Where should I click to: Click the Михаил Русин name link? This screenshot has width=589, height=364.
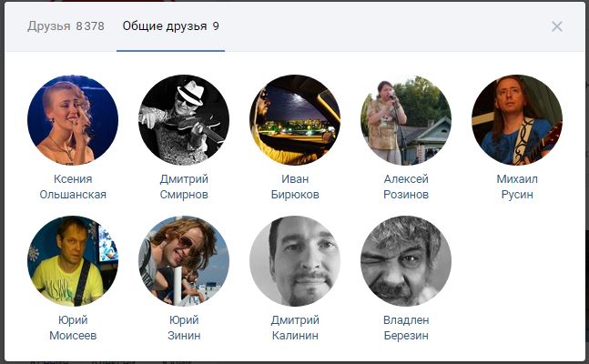click(517, 187)
